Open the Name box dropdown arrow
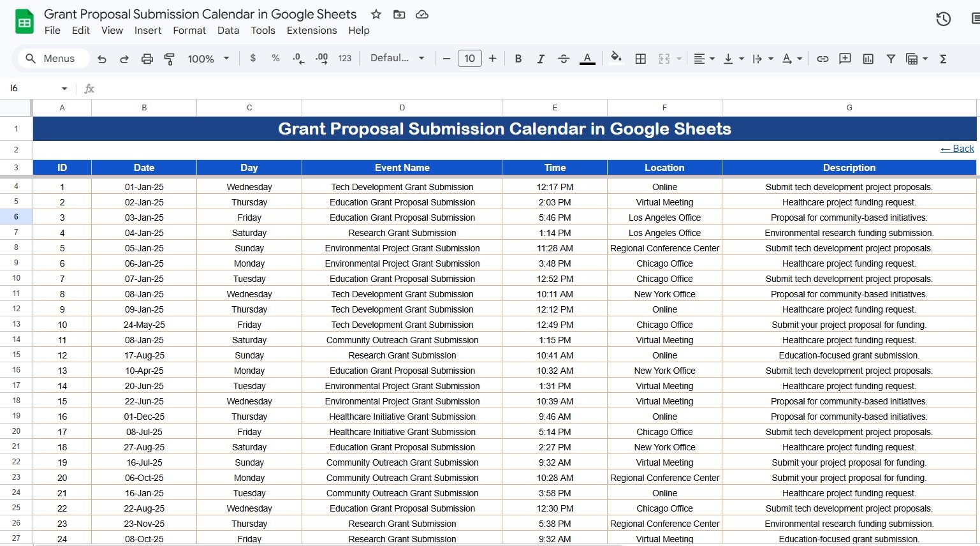This screenshot has height=546, width=980. click(x=64, y=89)
